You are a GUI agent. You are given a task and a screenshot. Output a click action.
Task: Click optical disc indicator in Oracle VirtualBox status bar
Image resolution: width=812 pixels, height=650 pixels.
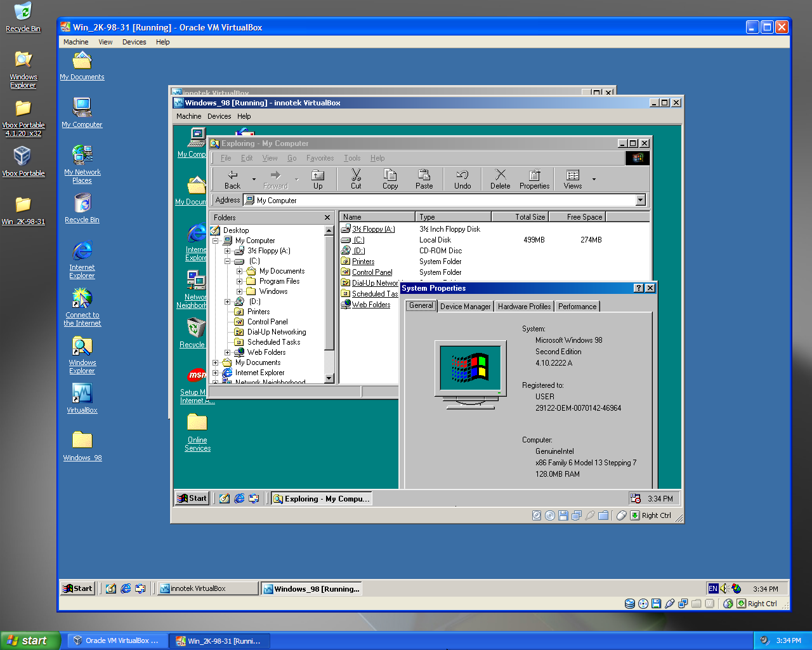pos(643,604)
